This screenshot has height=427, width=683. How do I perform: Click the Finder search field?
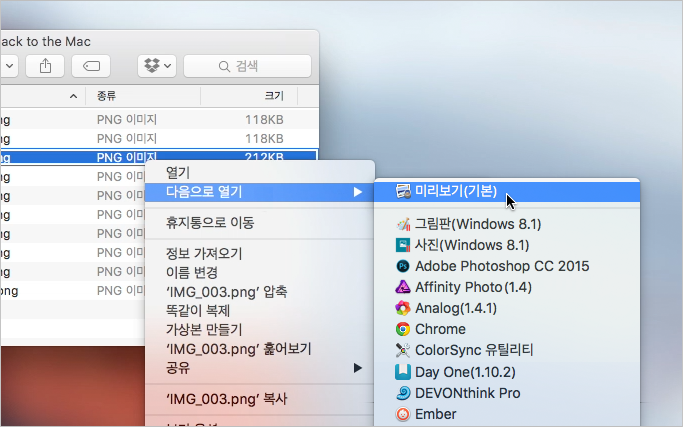[247, 66]
